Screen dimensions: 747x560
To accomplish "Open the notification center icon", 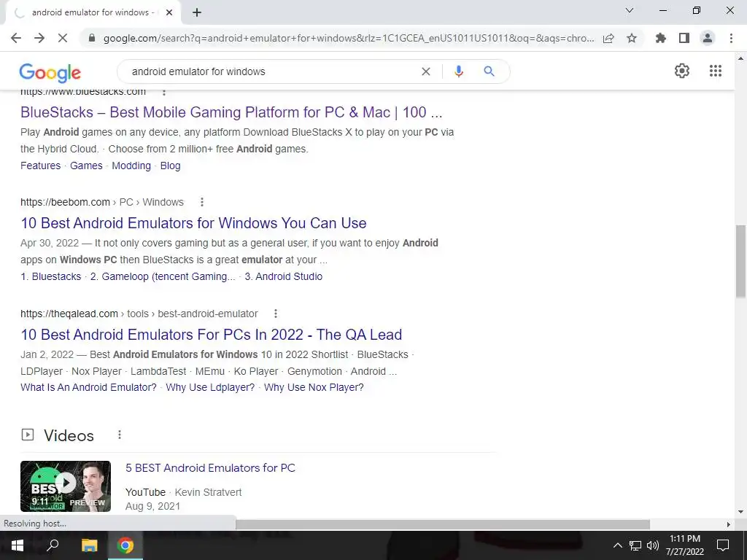I will click(x=723, y=545).
